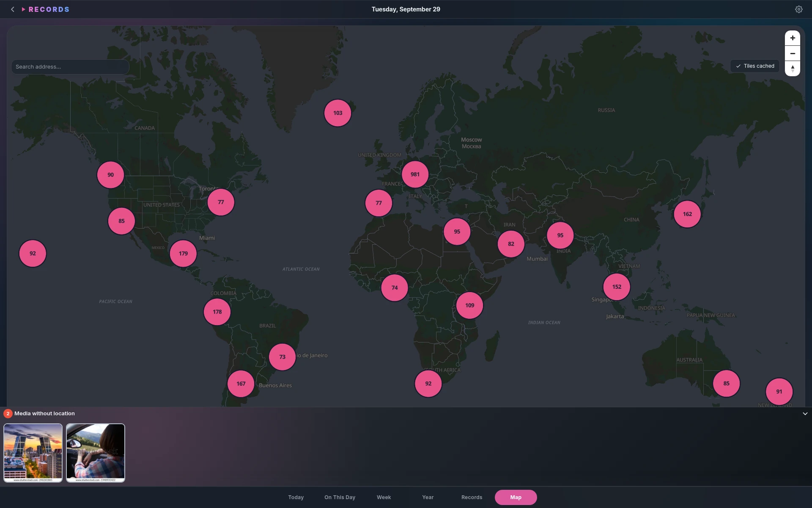Zoom out with the minus button
The height and width of the screenshot is (508, 812).
793,53
